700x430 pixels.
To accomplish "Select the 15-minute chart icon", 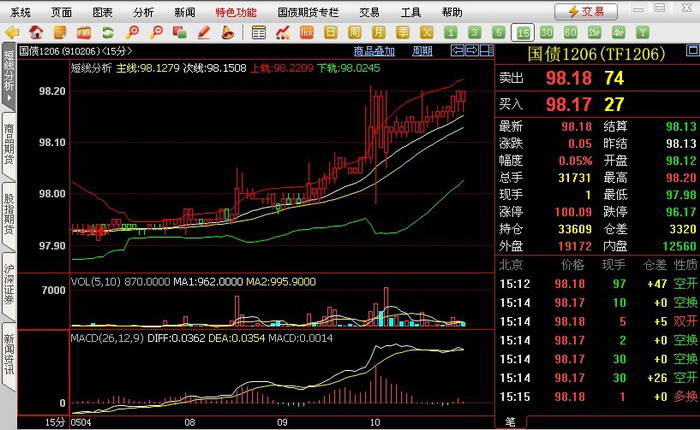I will click(x=523, y=33).
